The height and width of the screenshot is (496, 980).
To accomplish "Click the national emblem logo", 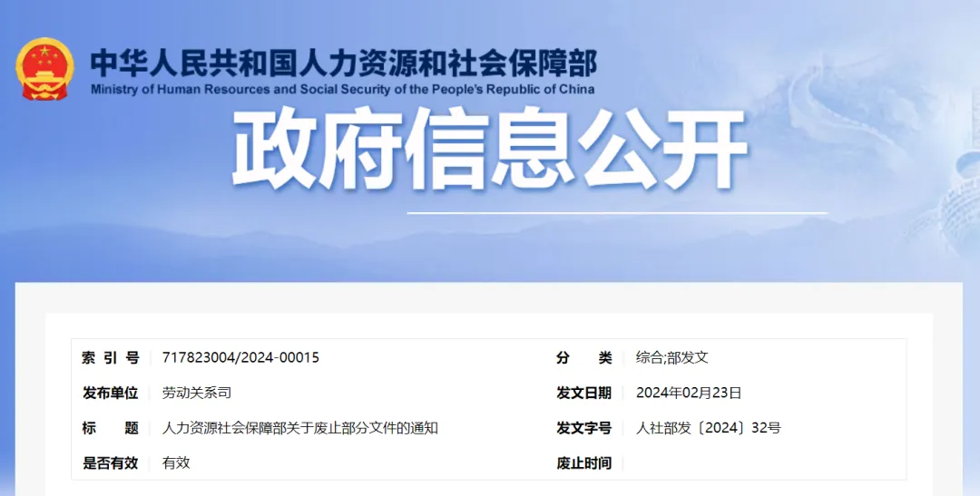I will (x=45, y=69).
